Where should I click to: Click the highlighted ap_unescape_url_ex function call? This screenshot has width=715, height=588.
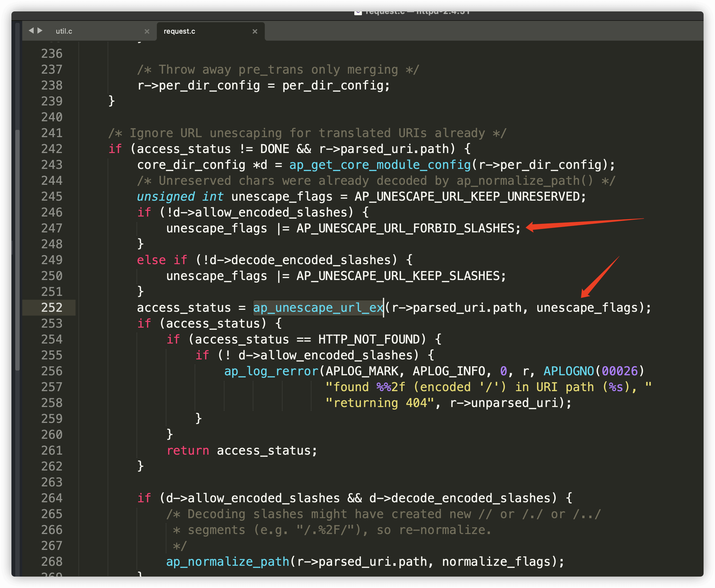click(318, 308)
